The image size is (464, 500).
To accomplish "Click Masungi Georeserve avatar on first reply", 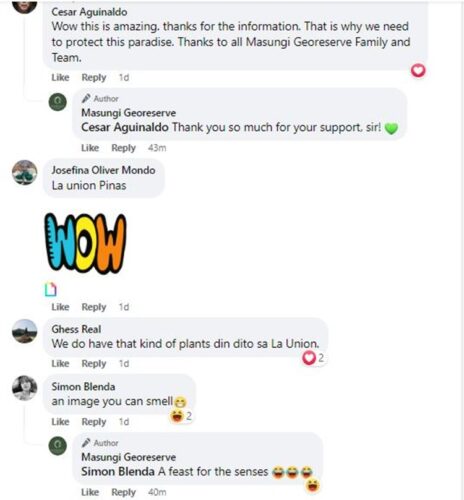I will coord(58,102).
